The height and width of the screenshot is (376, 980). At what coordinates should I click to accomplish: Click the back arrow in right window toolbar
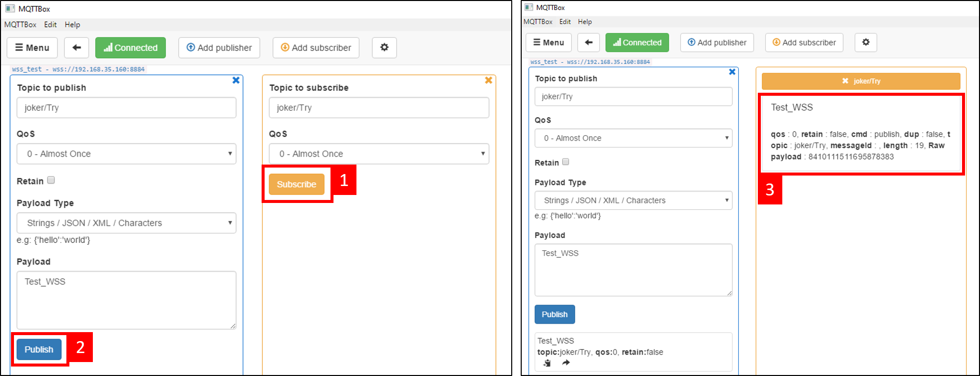tap(589, 42)
